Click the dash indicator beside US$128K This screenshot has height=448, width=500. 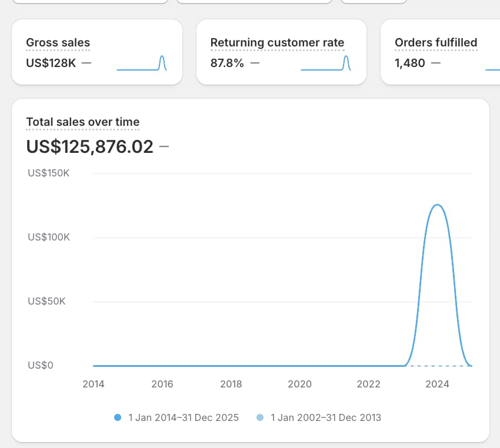click(86, 63)
